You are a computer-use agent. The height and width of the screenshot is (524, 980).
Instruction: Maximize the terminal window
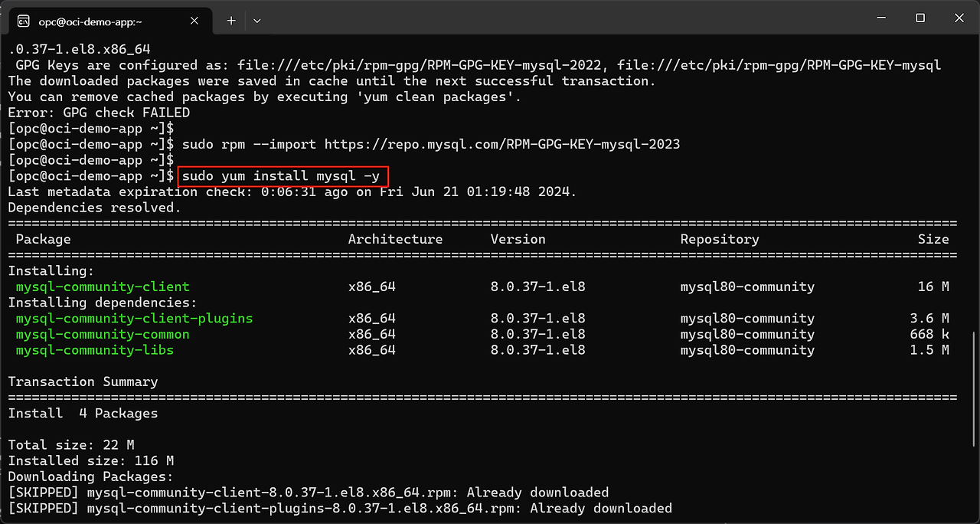(x=920, y=18)
